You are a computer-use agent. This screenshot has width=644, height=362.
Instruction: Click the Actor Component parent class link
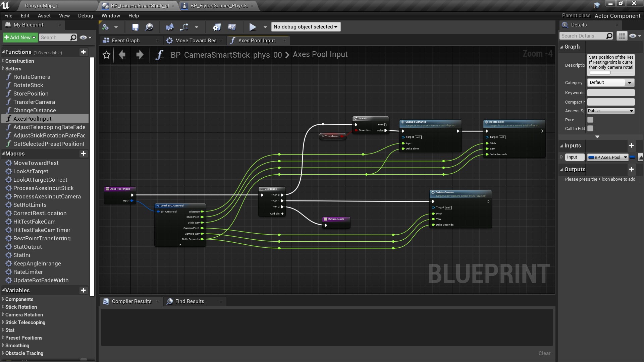click(x=617, y=16)
